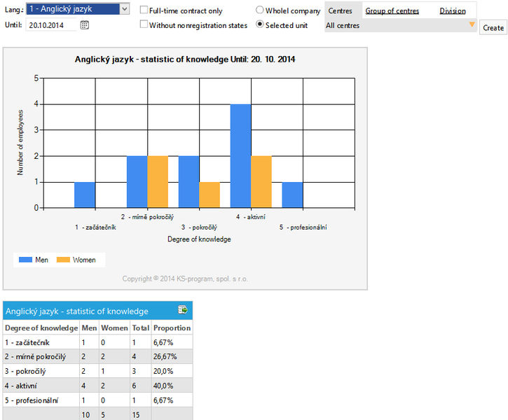Click the table title bar text
The height and width of the screenshot is (420, 508).
77,311
